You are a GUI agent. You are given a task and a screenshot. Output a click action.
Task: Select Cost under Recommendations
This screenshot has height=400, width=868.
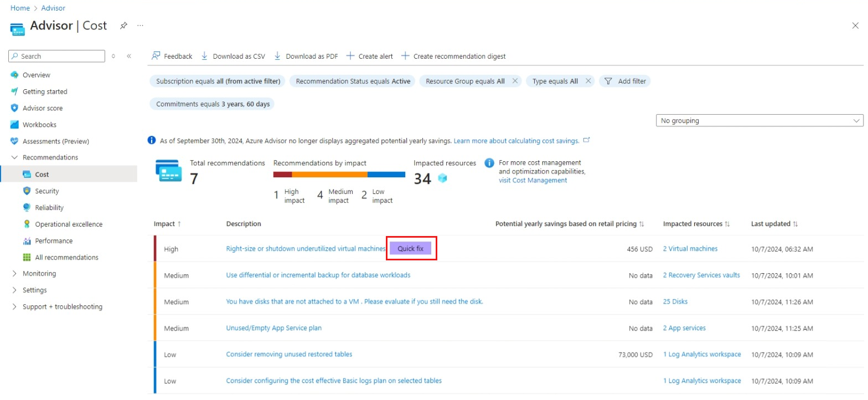[x=42, y=174]
